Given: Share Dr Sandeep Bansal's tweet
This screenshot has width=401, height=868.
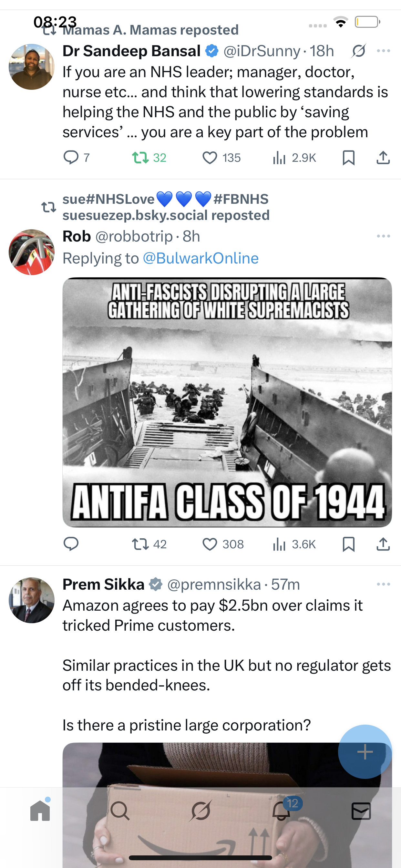Looking at the screenshot, I should (383, 157).
